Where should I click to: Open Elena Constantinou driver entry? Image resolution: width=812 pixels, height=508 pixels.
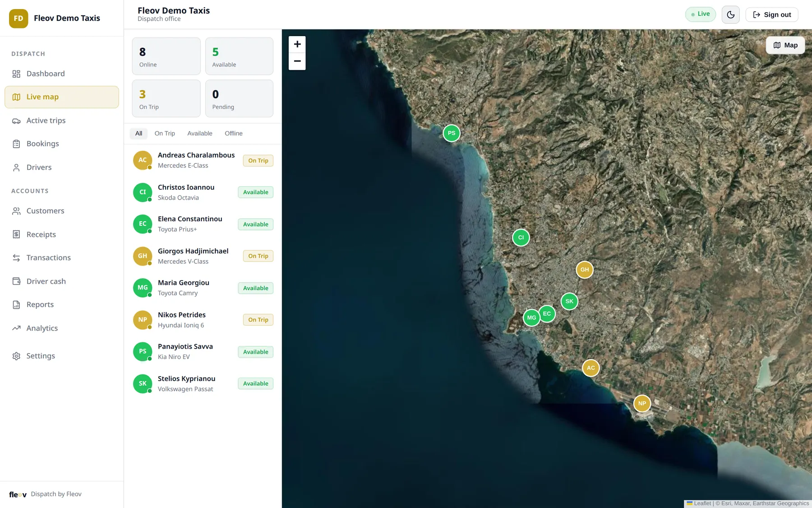pyautogui.click(x=203, y=224)
